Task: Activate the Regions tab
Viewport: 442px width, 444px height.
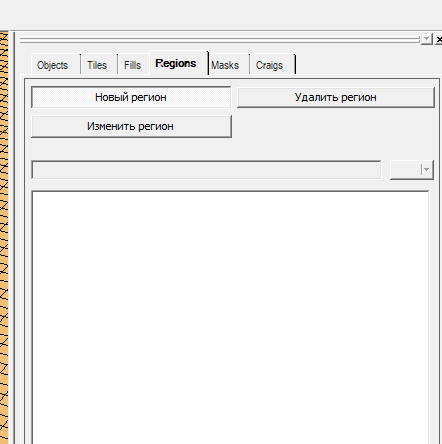Action: click(176, 63)
